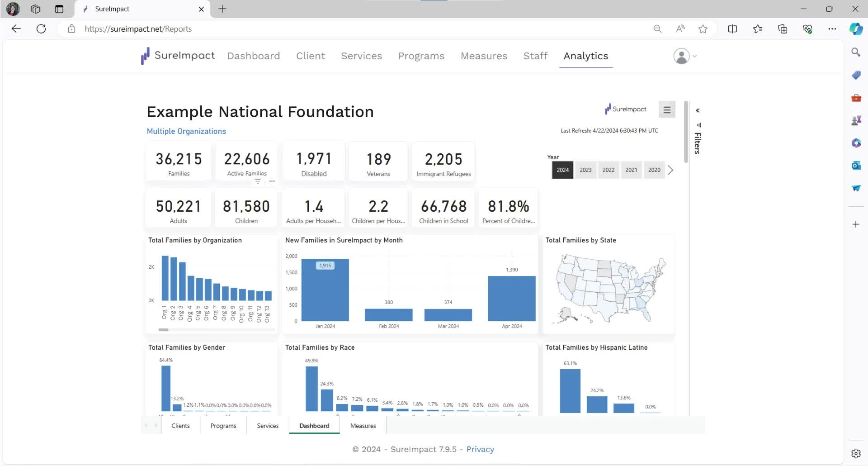Show more years with right chevron
Image resolution: width=868 pixels, height=466 pixels.
point(670,170)
